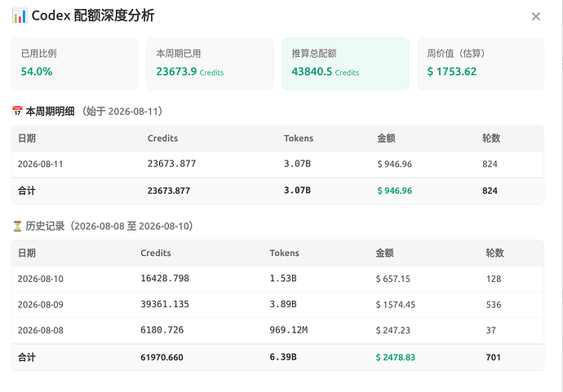
Task: Click the hourglass icon next to 历史记录
Action: pos(17,226)
